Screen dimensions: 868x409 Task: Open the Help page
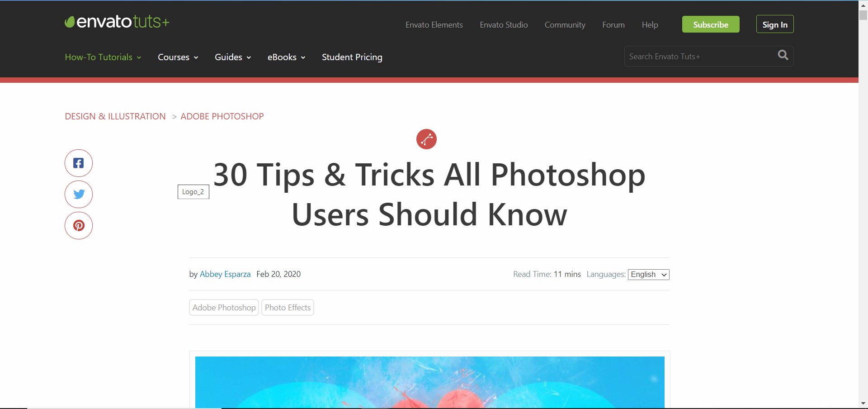pyautogui.click(x=650, y=25)
